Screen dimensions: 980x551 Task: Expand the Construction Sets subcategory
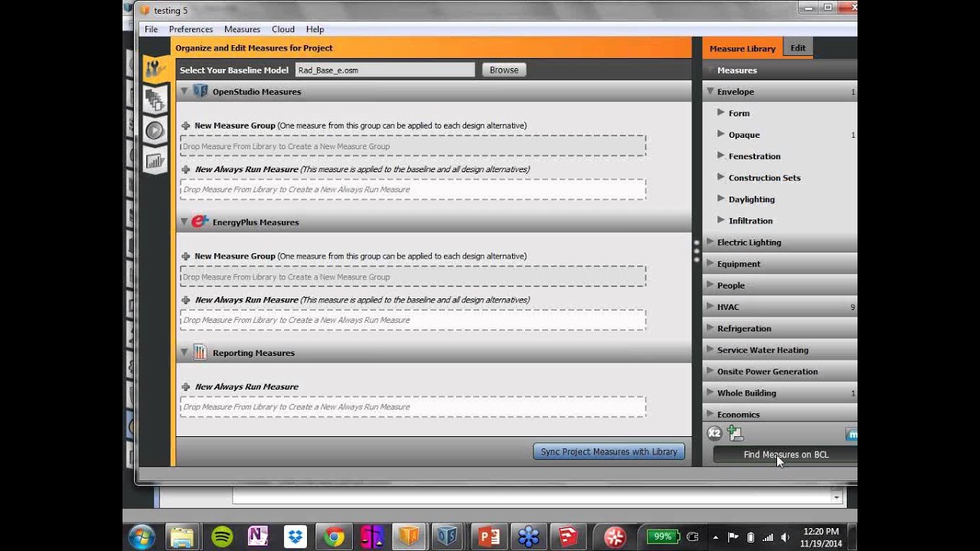(720, 177)
